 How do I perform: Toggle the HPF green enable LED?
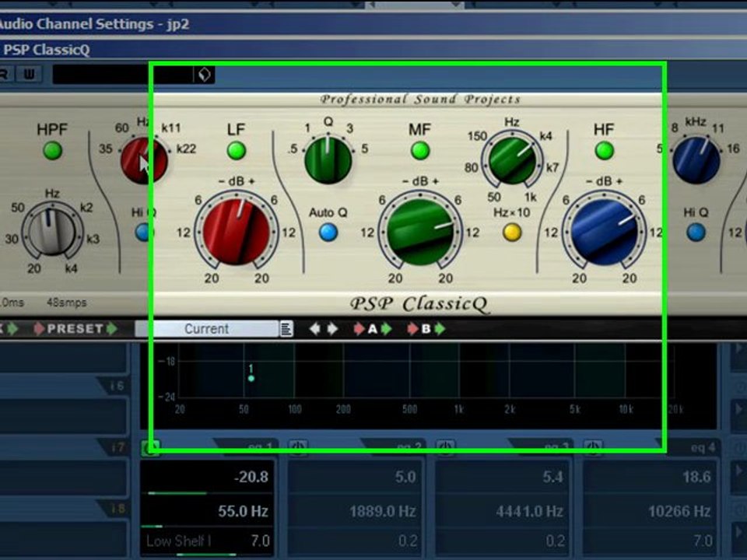(52, 151)
